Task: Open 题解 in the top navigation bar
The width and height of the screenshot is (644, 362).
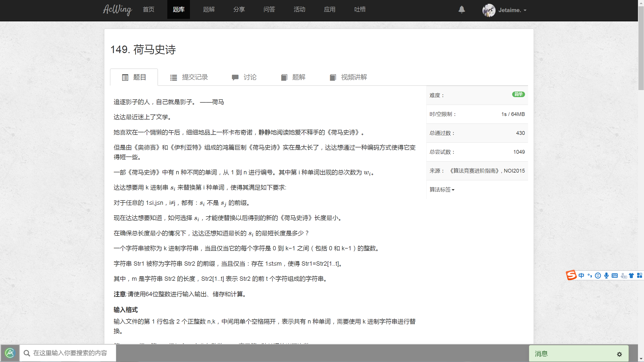Action: click(209, 9)
